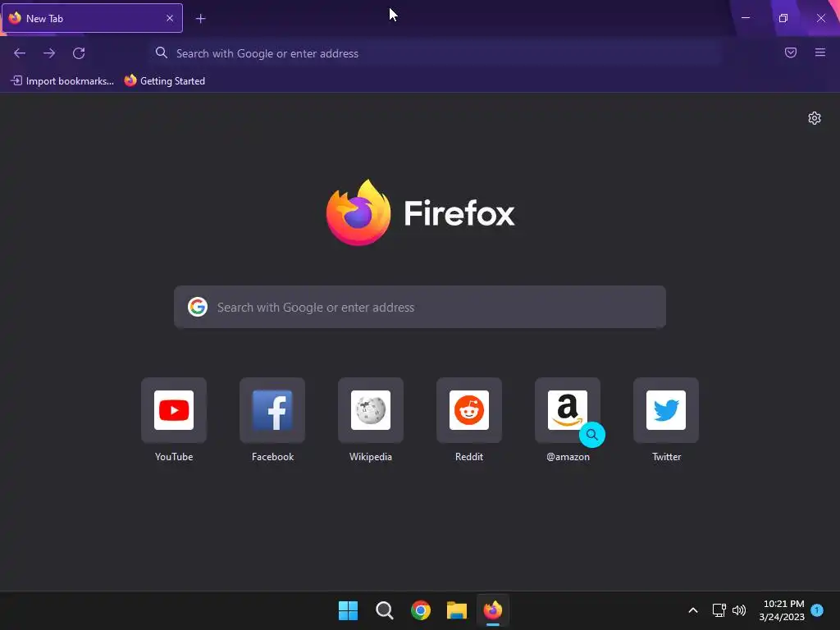Click the Google logo in search box
Viewport: 840px width, 630px height.
point(198,307)
